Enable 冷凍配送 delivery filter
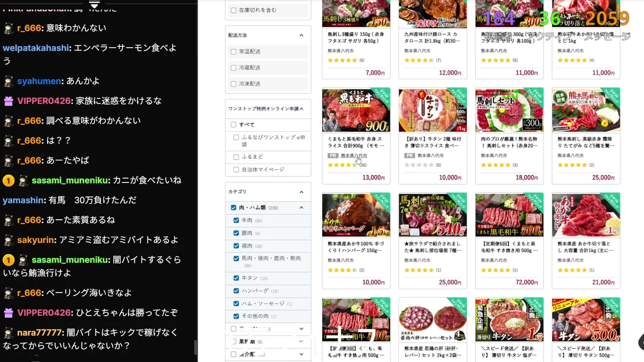 point(233,84)
